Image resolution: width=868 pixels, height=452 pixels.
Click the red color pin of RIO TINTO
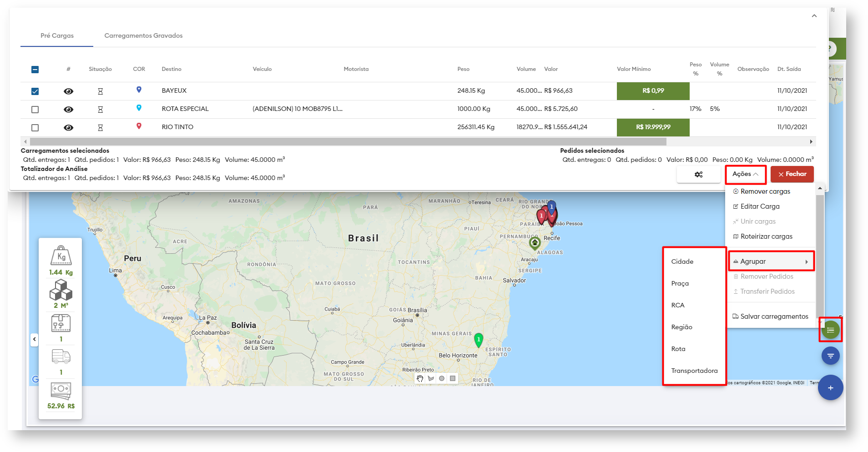point(139,126)
